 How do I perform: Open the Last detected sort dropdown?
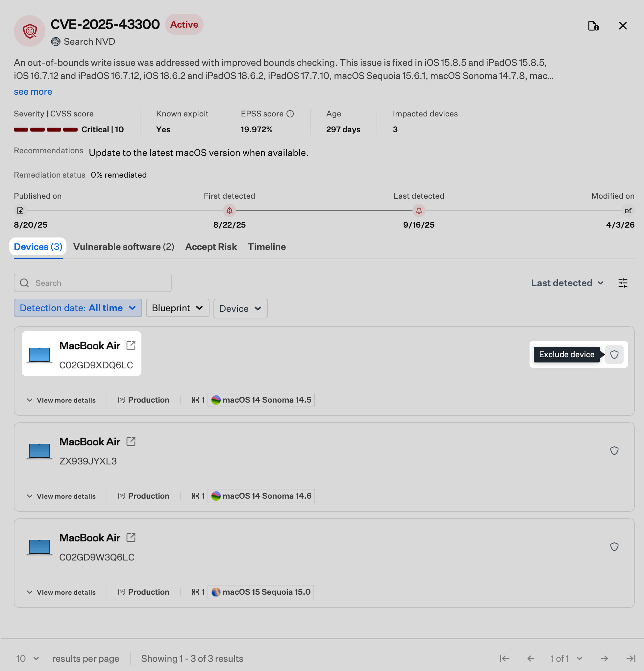tap(567, 283)
